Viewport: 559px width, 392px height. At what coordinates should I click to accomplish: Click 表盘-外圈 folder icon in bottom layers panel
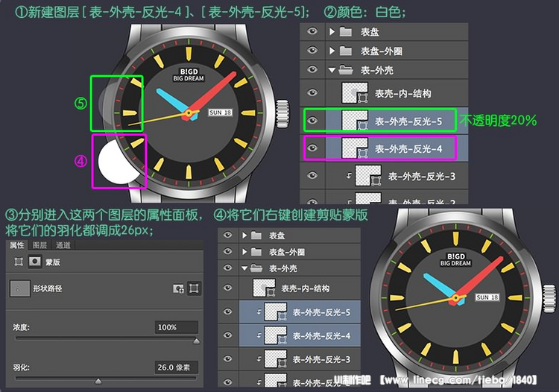coord(256,252)
